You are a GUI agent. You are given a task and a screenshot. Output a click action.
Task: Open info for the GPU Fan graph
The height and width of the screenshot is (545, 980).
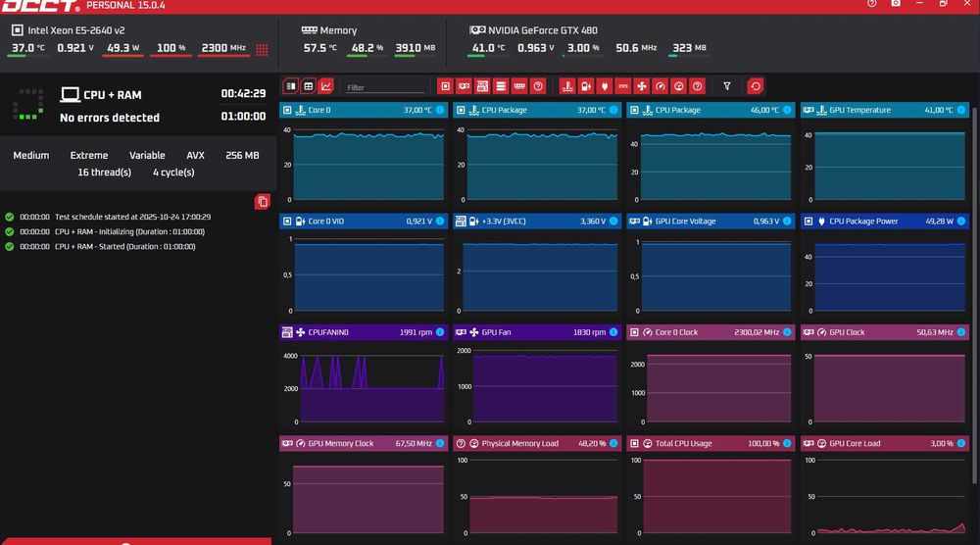(613, 332)
